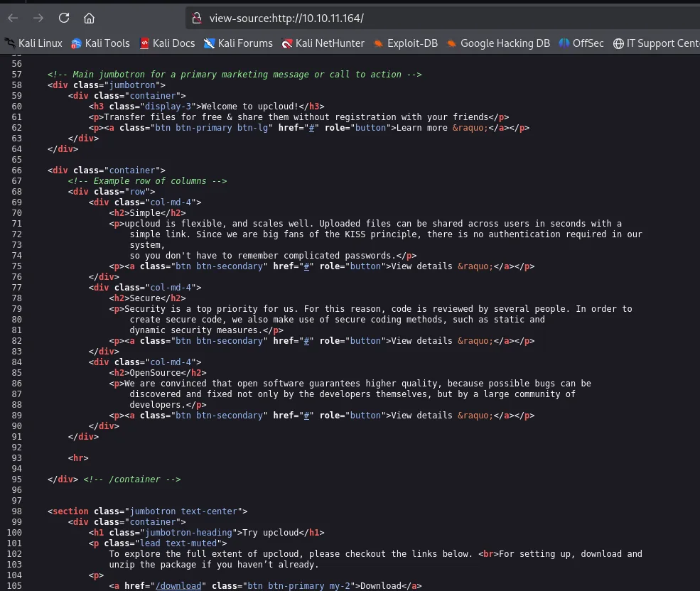
Task: Click the 'lead text-muted' class value
Action: (178, 543)
